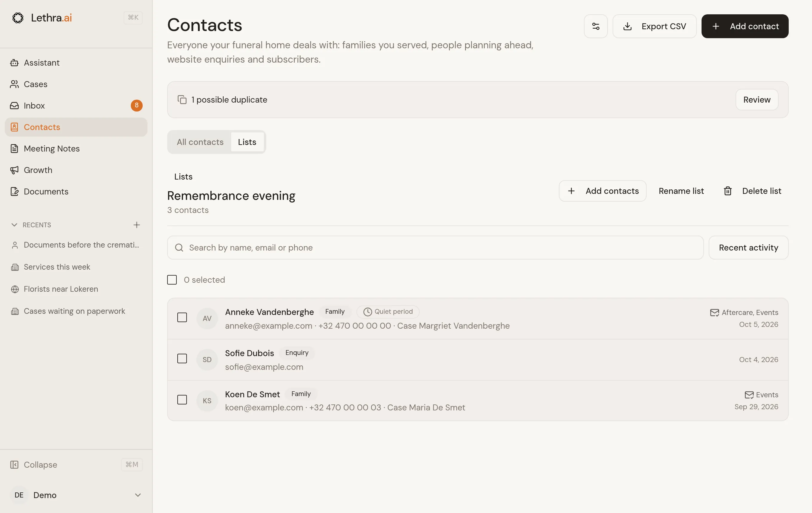Review the possible duplicate
Image resolution: width=812 pixels, height=513 pixels.
757,100
